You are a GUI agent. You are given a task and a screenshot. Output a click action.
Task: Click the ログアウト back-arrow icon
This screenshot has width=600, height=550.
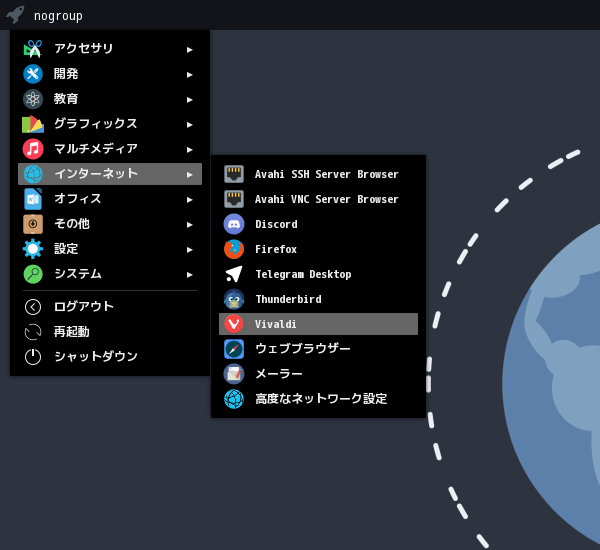click(33, 307)
